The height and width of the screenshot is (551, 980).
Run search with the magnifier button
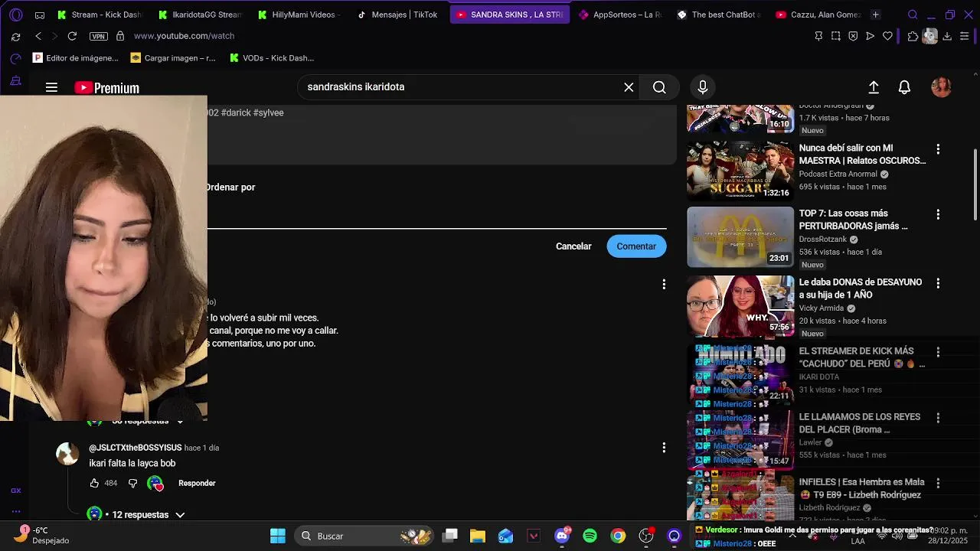659,87
